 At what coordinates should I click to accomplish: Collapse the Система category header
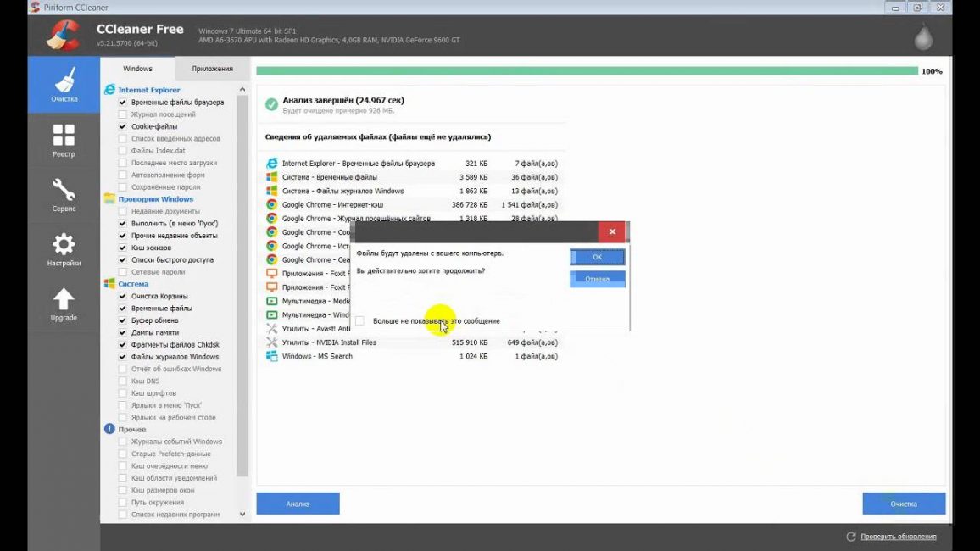pos(133,284)
